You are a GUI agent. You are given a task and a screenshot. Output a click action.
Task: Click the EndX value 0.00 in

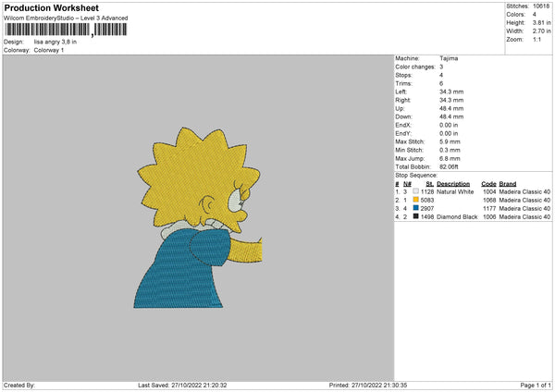[449, 125]
